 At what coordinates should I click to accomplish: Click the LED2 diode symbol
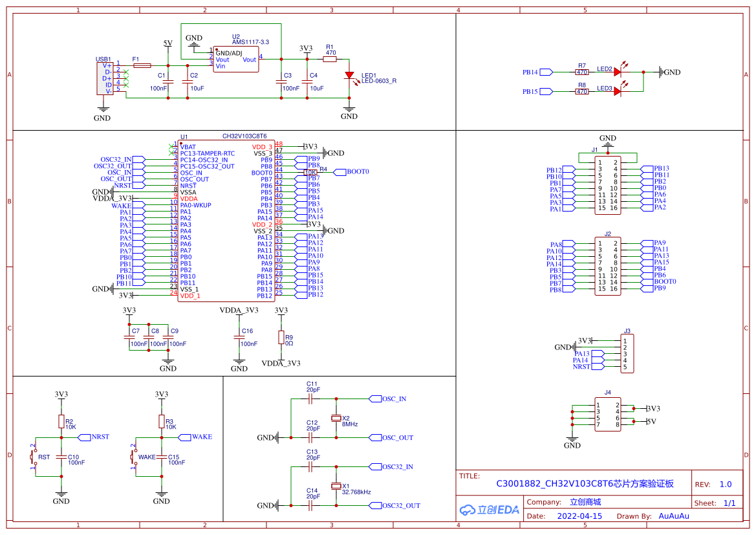click(x=617, y=72)
